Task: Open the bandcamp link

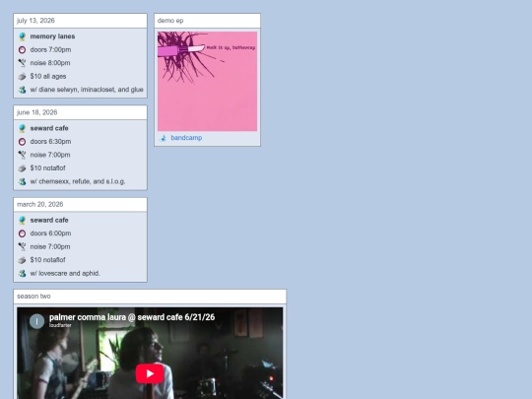Action: 186,138
